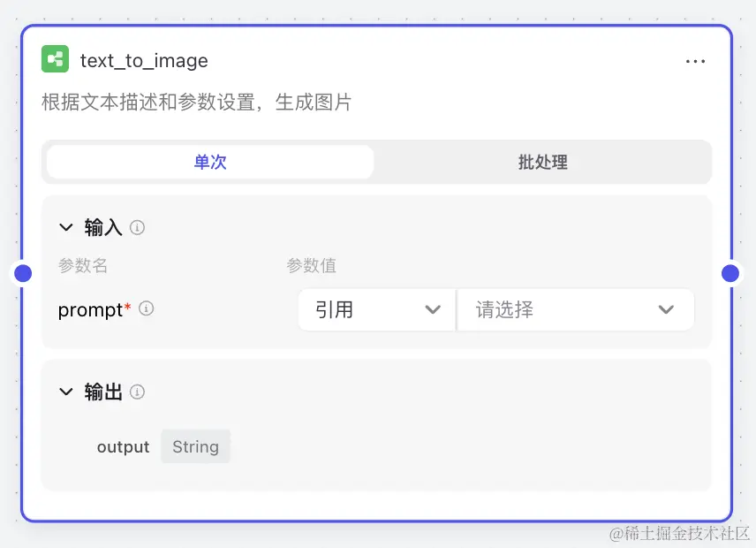Click the left input connection port
The height and width of the screenshot is (548, 756).
pyautogui.click(x=23, y=273)
